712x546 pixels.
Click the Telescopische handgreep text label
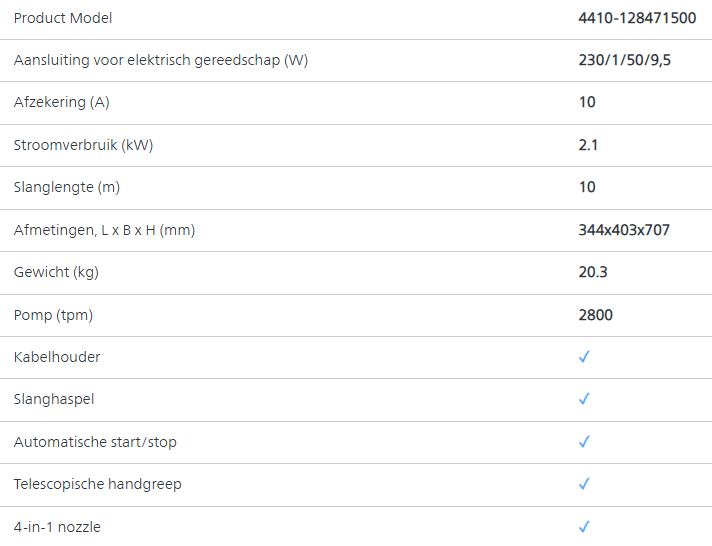click(x=98, y=484)
